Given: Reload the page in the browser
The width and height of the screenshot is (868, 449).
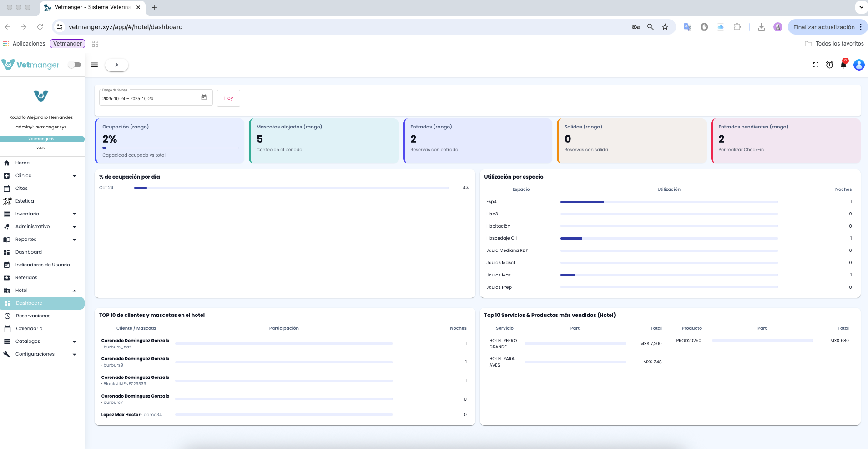Looking at the screenshot, I should pyautogui.click(x=40, y=27).
